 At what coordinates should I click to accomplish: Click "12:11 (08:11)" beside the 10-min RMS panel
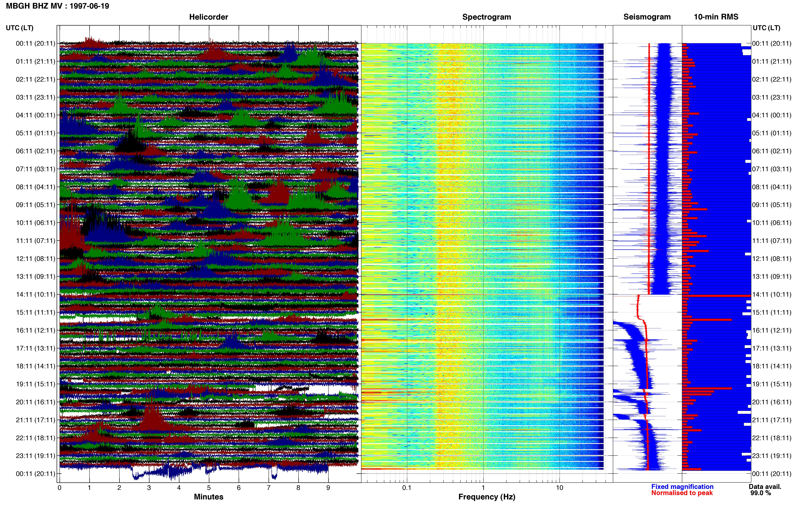pos(772,259)
